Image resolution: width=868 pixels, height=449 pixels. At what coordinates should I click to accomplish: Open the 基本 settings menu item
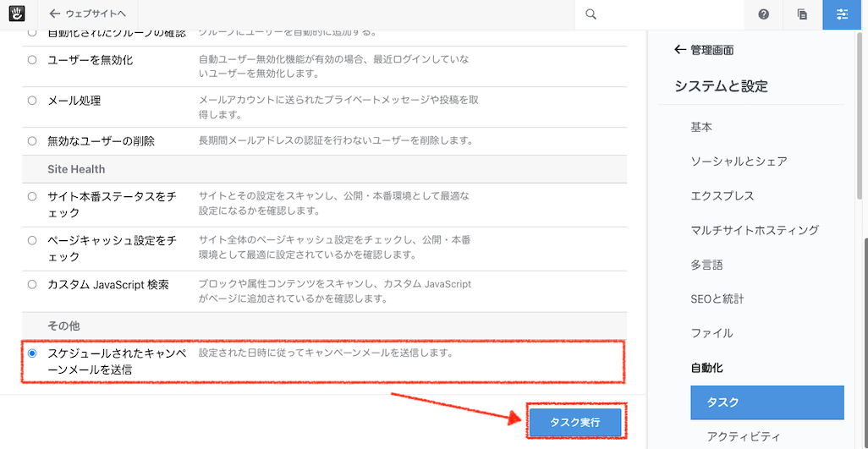tap(701, 127)
